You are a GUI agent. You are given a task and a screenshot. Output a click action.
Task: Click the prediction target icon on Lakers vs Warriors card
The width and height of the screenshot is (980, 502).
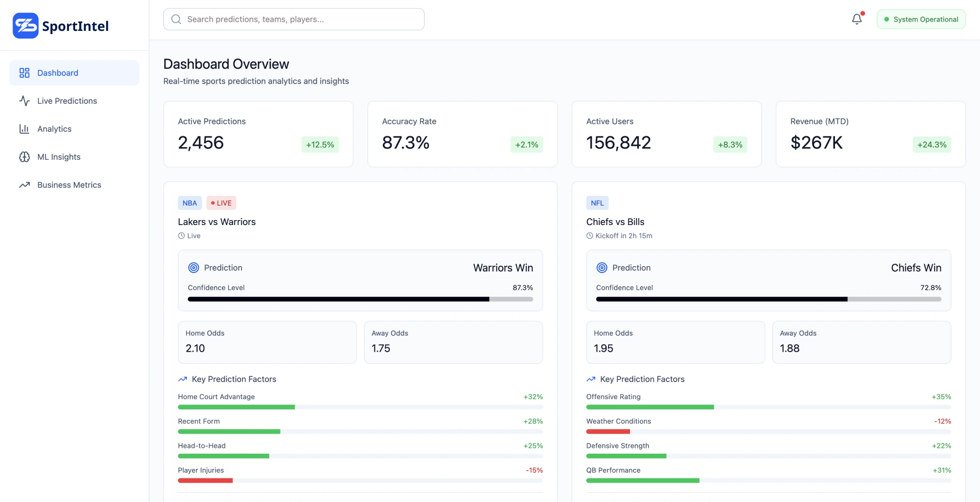[193, 268]
